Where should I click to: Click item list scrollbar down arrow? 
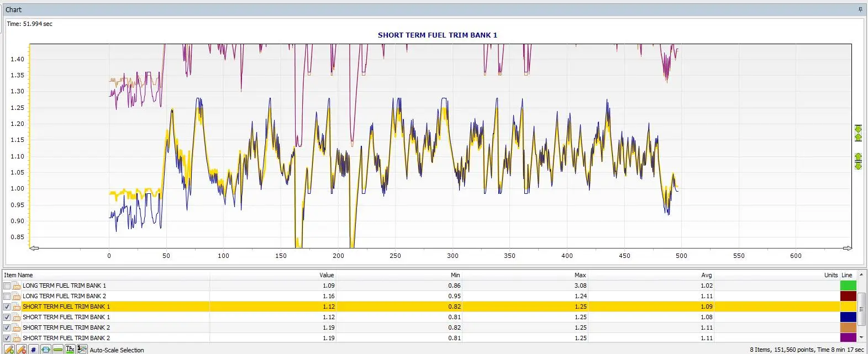pyautogui.click(x=861, y=337)
